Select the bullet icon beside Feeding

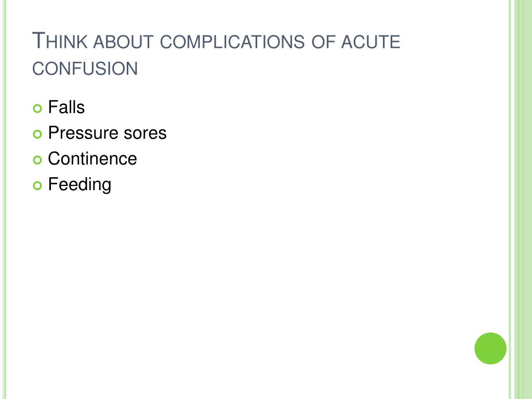pyautogui.click(x=37, y=185)
